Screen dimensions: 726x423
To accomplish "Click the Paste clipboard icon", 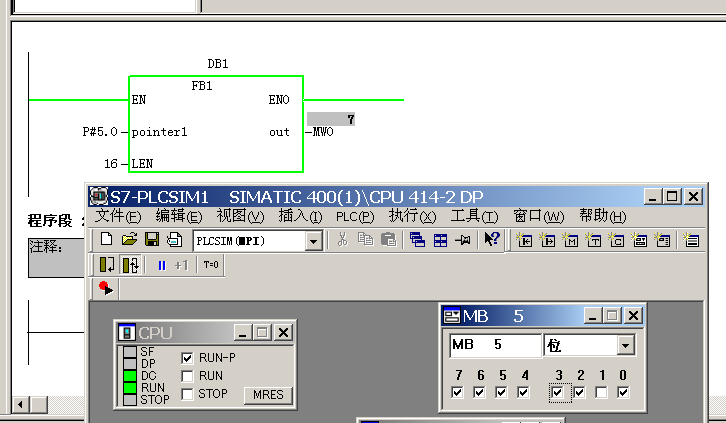I will pyautogui.click(x=388, y=239).
